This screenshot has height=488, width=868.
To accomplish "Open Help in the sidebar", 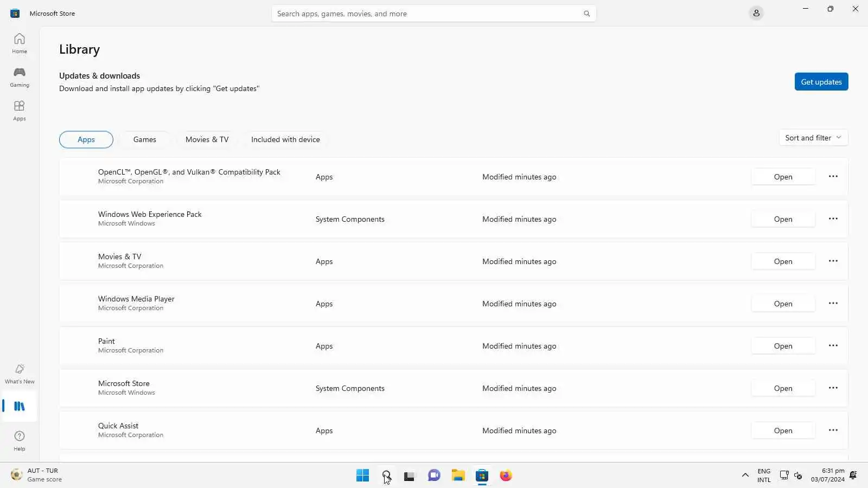I will 20,440.
